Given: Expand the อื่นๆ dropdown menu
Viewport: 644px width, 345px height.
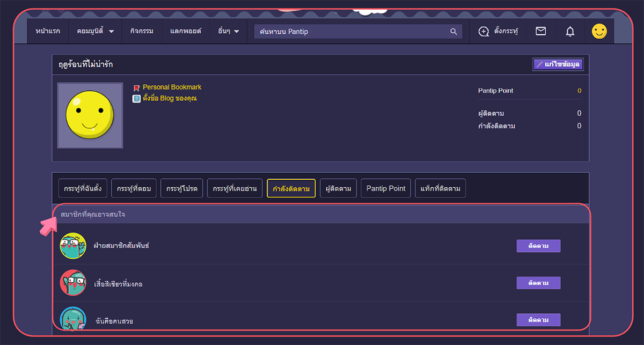Looking at the screenshot, I should [229, 32].
